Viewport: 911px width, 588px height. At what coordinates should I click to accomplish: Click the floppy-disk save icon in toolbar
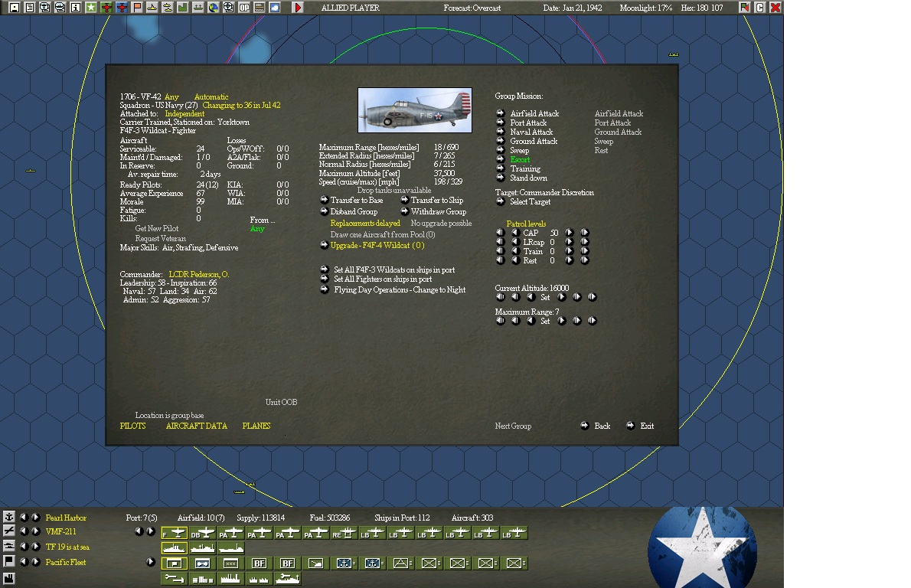click(15, 8)
